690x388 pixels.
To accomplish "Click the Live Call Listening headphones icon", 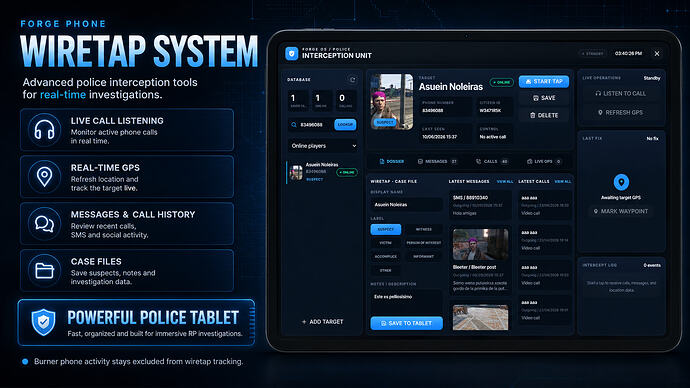I will (44, 130).
